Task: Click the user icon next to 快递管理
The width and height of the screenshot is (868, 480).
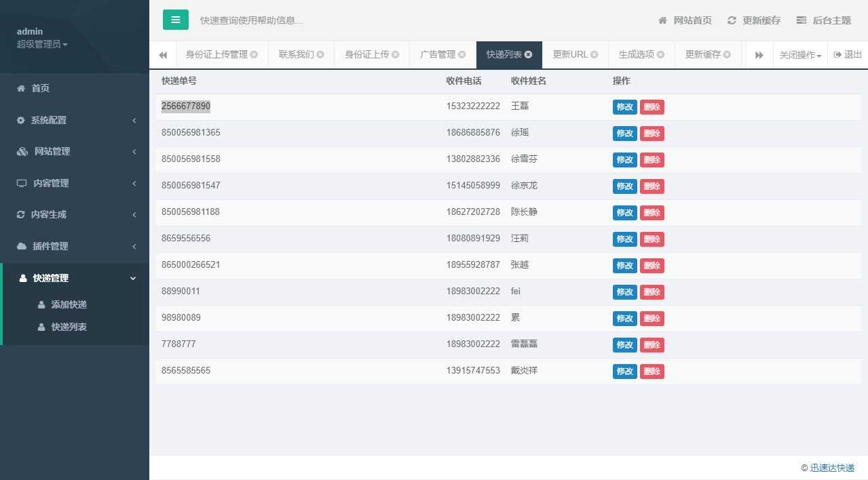Action: (24, 278)
